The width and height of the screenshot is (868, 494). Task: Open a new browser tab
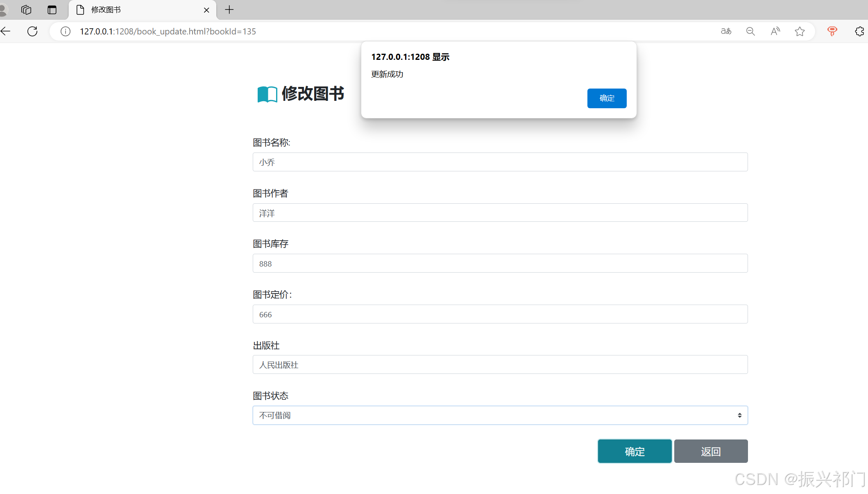229,10
